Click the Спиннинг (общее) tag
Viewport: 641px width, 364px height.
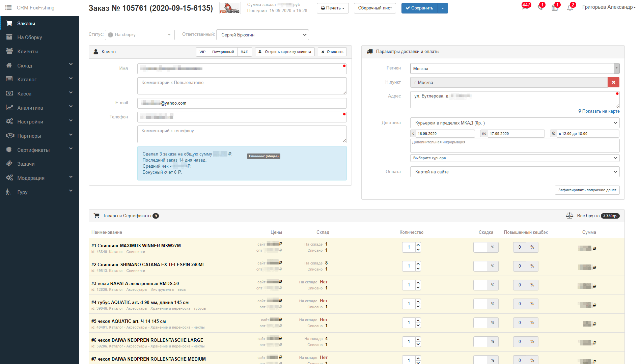[263, 156]
